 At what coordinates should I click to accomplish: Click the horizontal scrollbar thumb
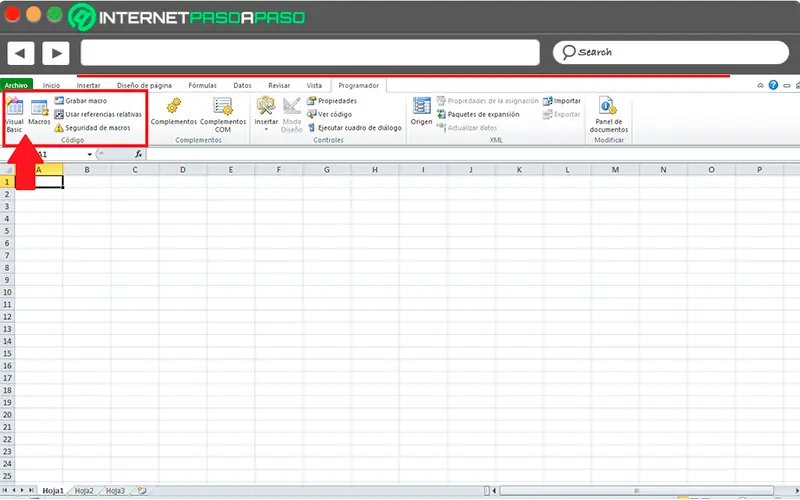[x=636, y=490]
